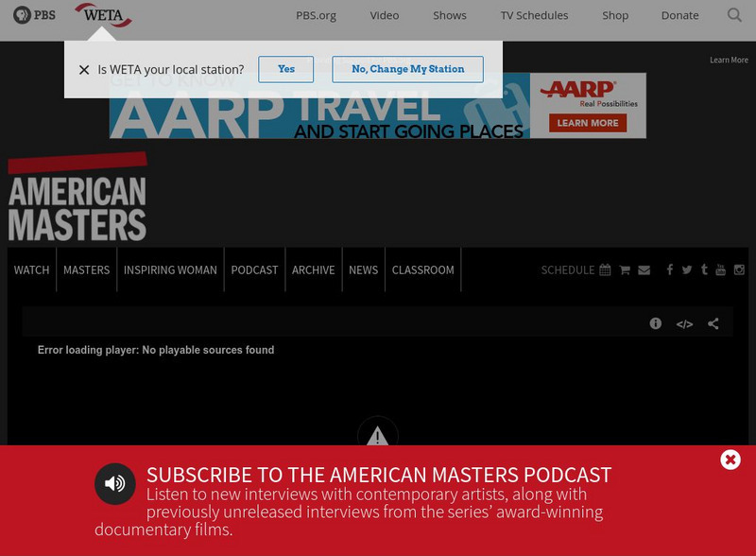The height and width of the screenshot is (556, 756).
Task: Open the Schedule calendar link
Action: coord(576,269)
